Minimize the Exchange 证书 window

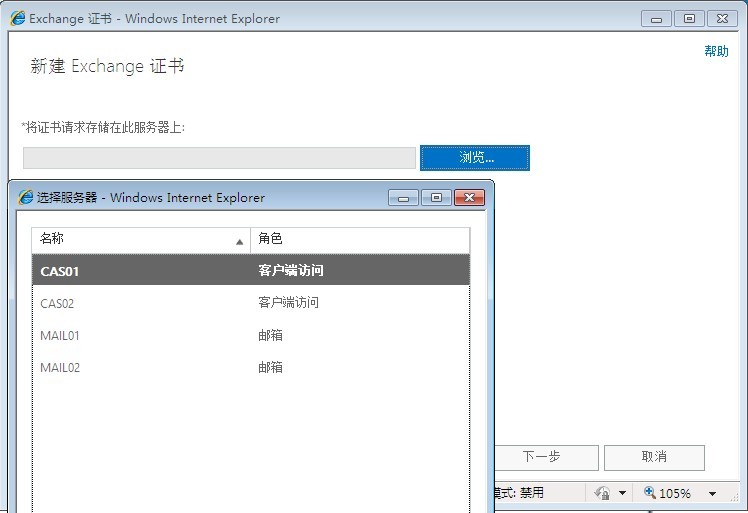[656, 19]
